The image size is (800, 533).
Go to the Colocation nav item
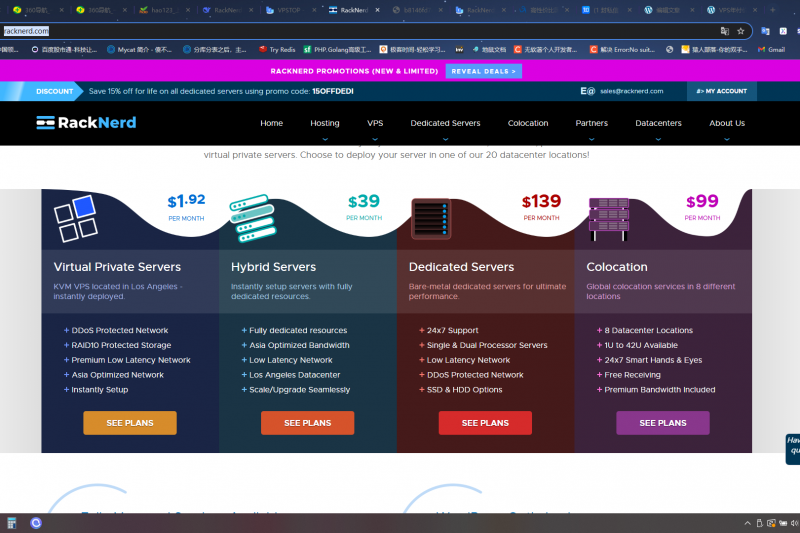click(x=527, y=123)
